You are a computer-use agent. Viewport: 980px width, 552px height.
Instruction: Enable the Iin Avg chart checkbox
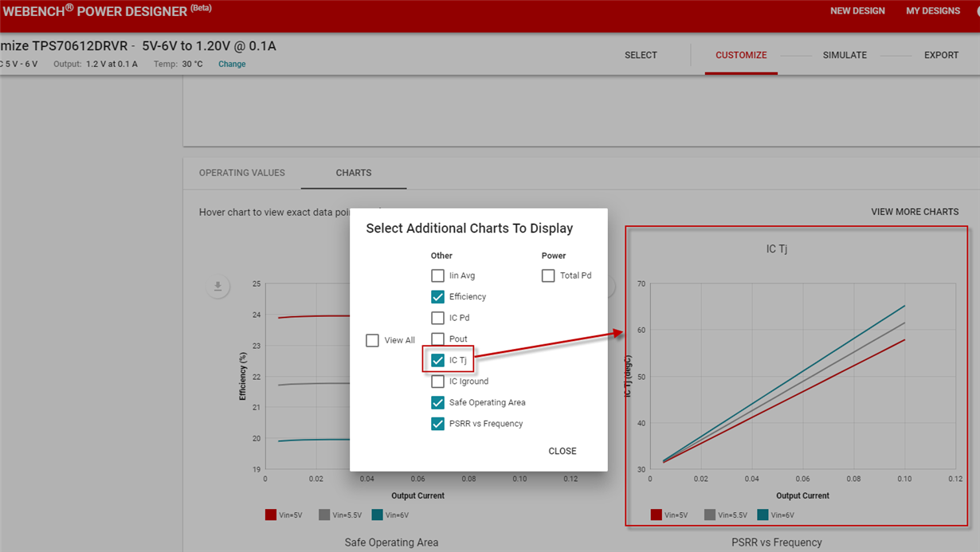click(437, 275)
